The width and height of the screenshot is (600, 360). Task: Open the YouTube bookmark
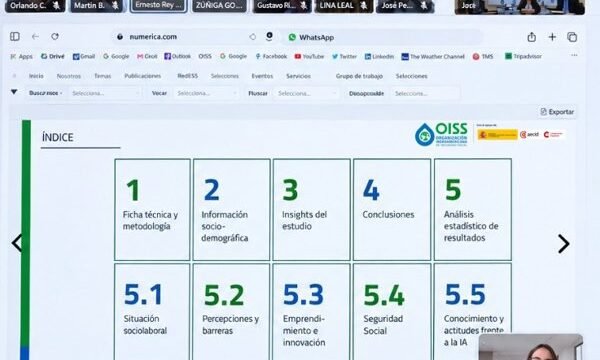(x=309, y=56)
